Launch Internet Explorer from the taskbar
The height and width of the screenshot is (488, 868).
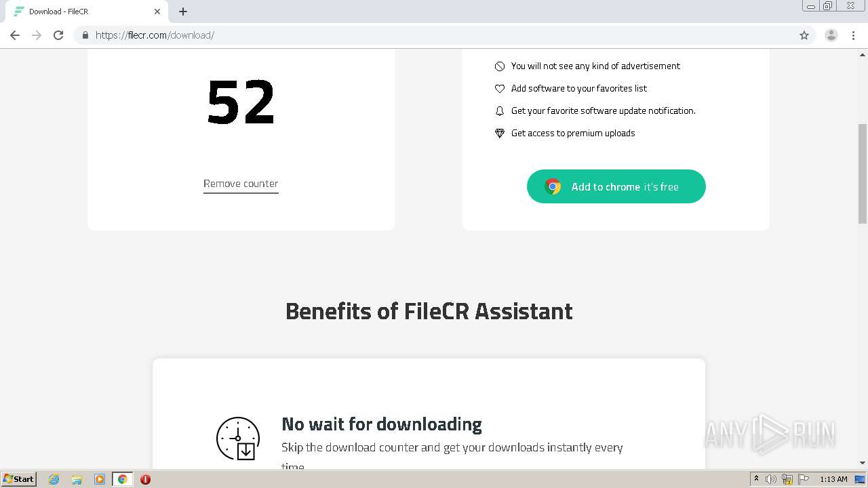click(54, 479)
